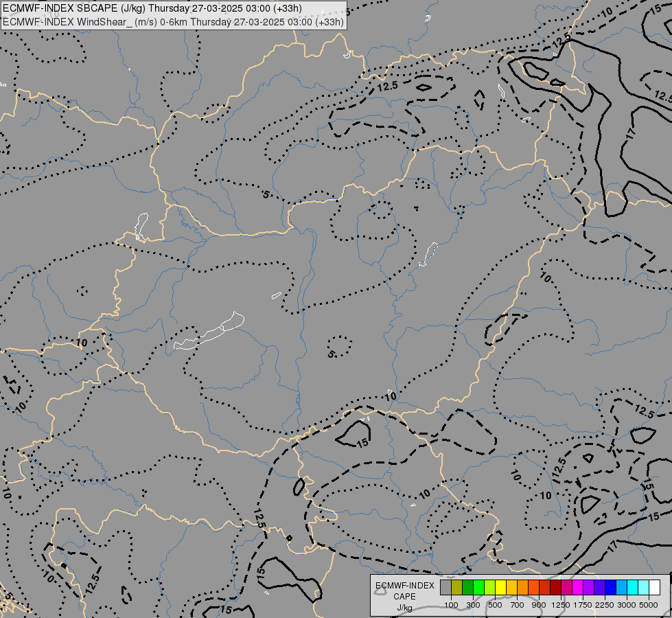The height and width of the screenshot is (618, 672).
Task: Click the WindShear 0-6km title line
Action: (x=173, y=22)
